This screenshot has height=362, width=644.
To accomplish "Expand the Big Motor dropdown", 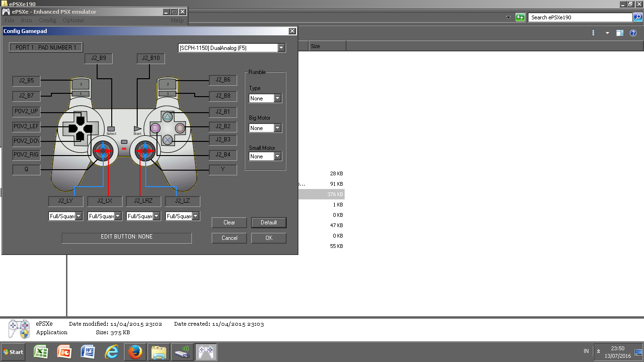I will [x=278, y=128].
